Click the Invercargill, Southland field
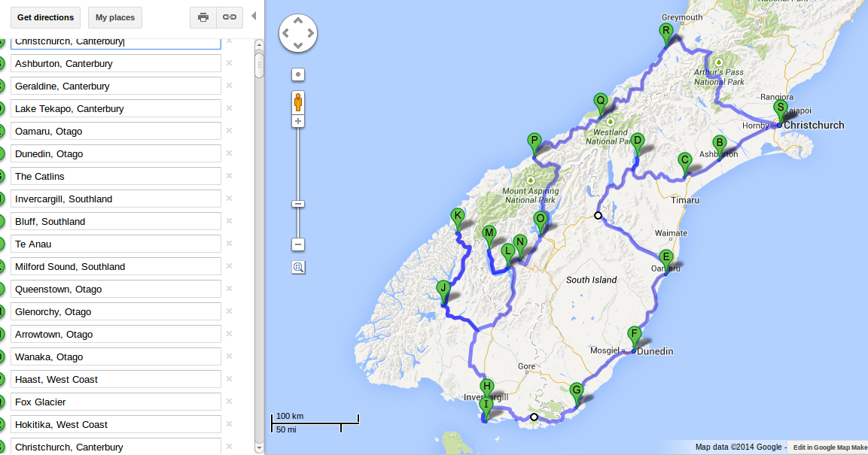The height and width of the screenshot is (455, 868). coord(116,199)
